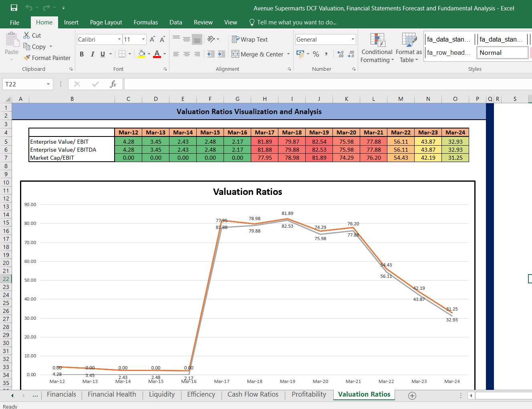Open font color palette dropdown
This screenshot has height=409, width=532.
[x=165, y=54]
